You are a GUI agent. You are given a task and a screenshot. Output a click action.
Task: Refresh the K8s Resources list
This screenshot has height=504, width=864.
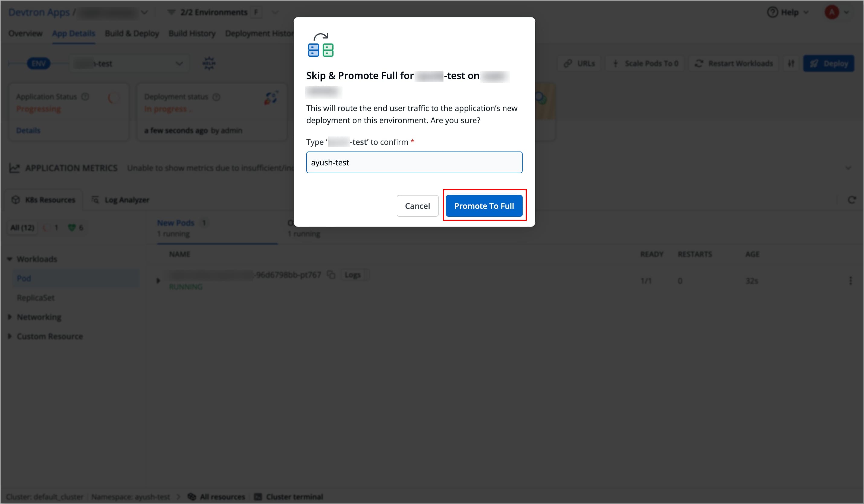852,200
